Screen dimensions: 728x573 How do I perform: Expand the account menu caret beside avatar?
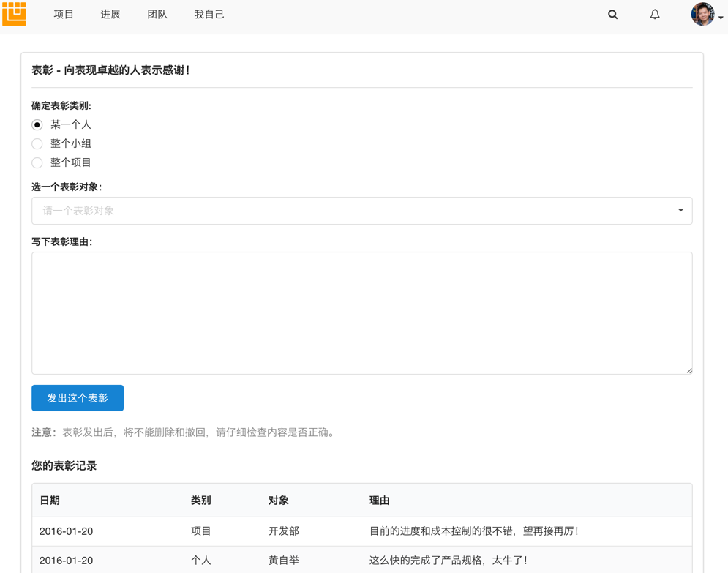[x=721, y=17]
